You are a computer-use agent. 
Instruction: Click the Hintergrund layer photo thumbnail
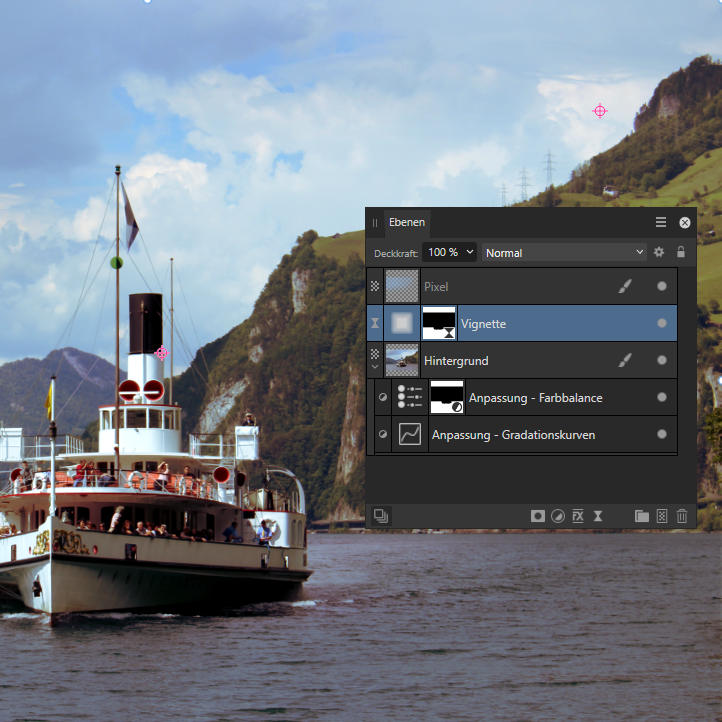402,360
